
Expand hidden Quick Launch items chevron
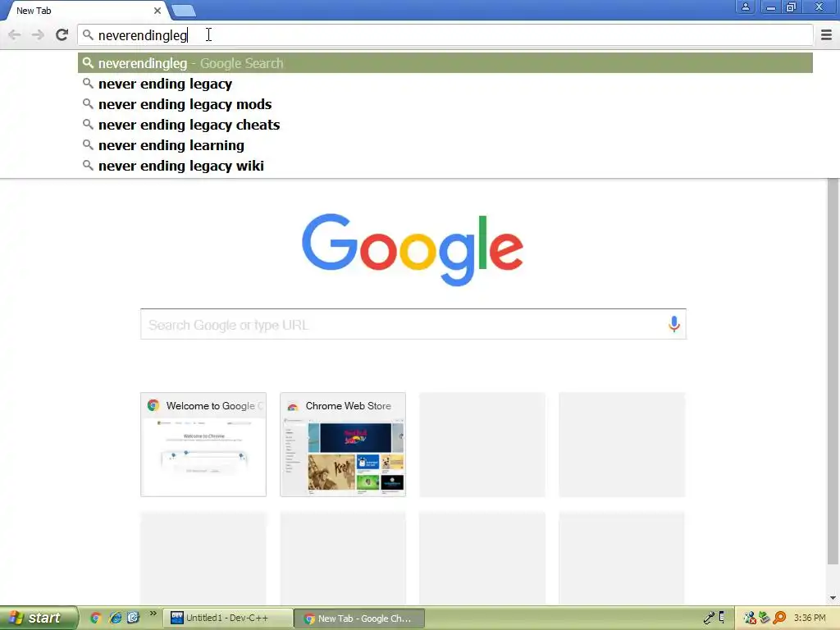tap(153, 614)
